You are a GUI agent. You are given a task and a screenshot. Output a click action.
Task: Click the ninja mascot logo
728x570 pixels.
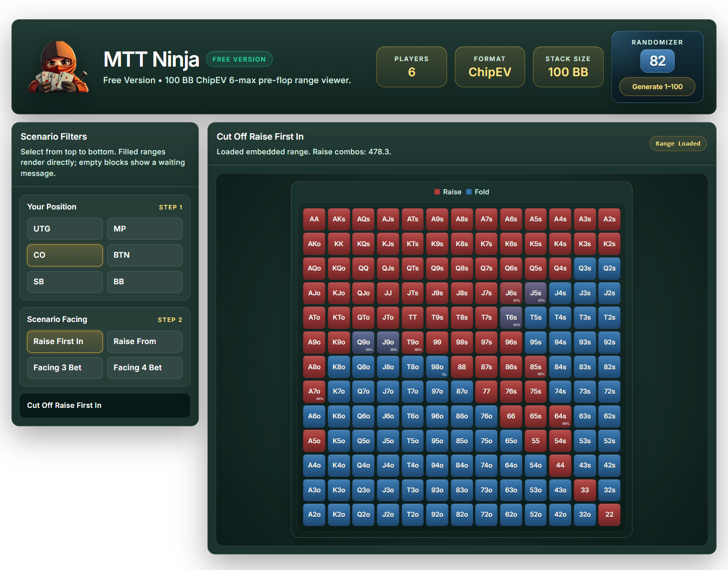58,67
